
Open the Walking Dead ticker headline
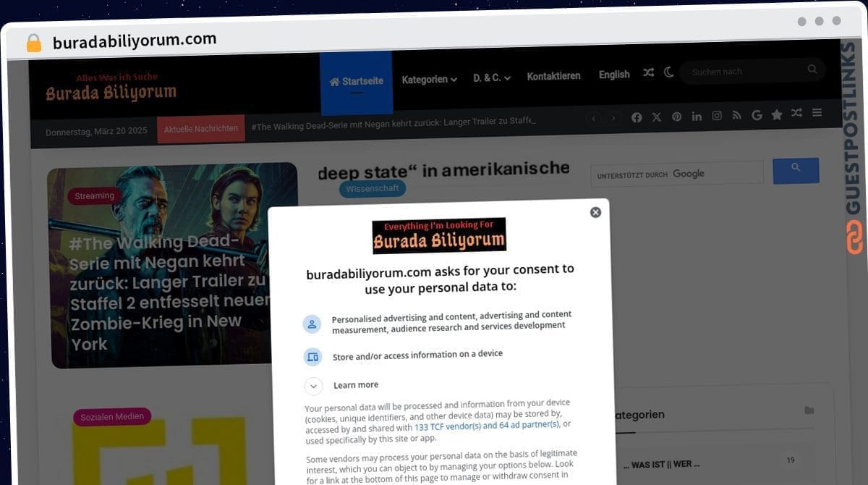[393, 123]
